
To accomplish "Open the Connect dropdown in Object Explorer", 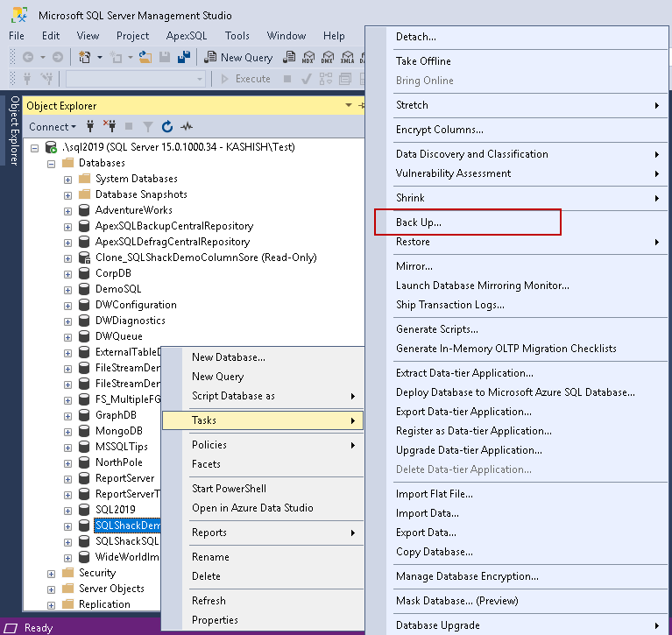I will pos(53,127).
